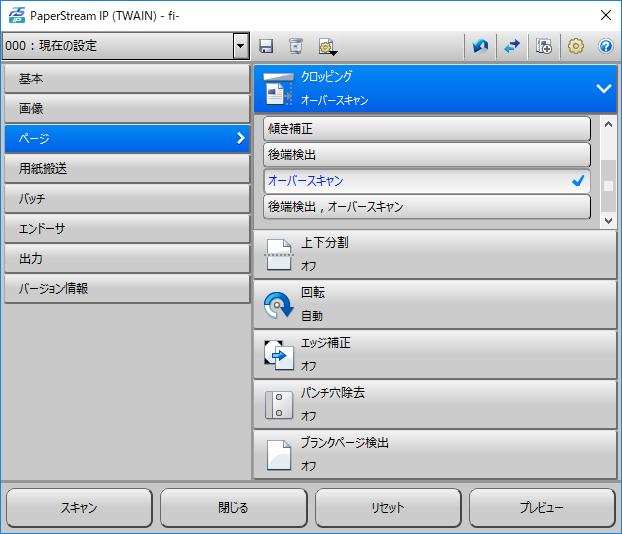Open the profile settings gear-document icon
622x534 pixels.
(328, 47)
